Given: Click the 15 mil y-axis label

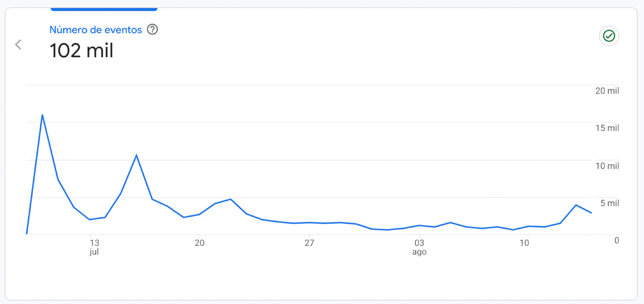Looking at the screenshot, I should click(607, 128).
